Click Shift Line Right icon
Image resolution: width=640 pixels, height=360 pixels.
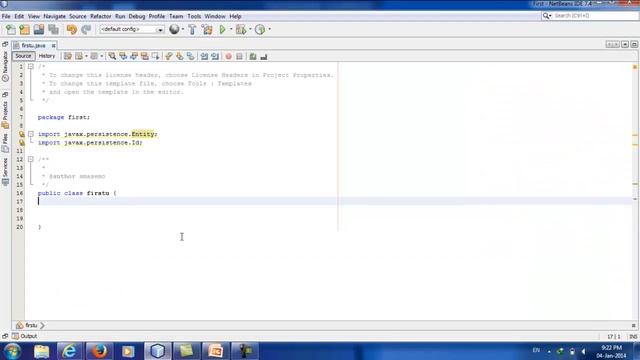(x=215, y=56)
